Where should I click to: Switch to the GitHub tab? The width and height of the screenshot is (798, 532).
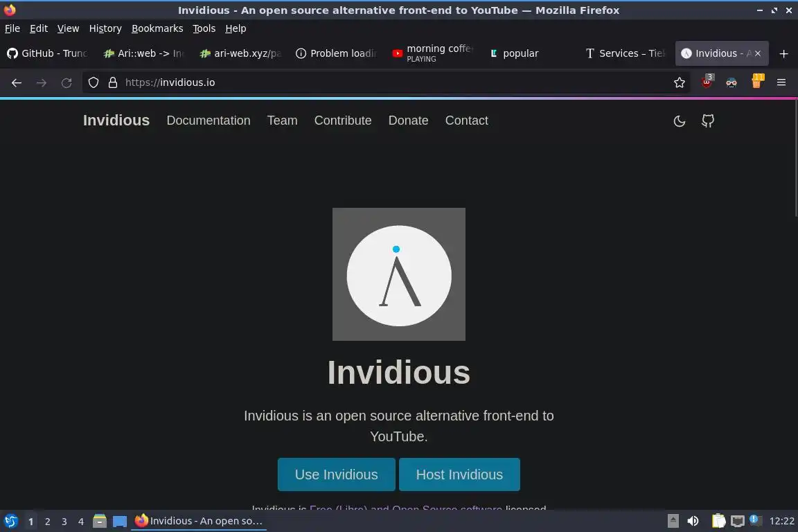pyautogui.click(x=48, y=53)
